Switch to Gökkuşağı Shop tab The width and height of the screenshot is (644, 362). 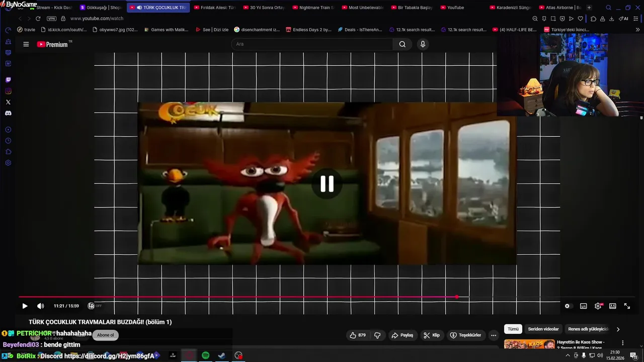pyautogui.click(x=101, y=8)
